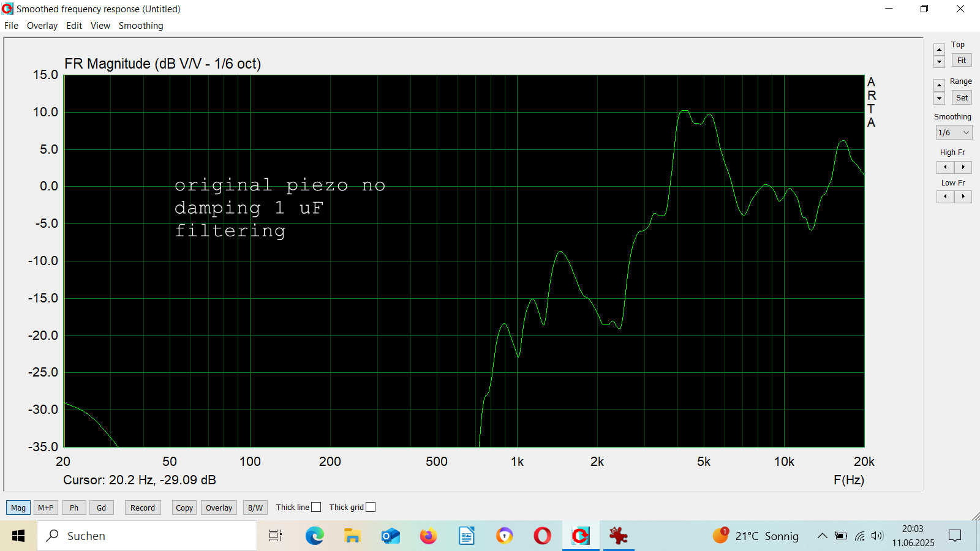Open the purple-yellow circular taskbar app

(504, 536)
